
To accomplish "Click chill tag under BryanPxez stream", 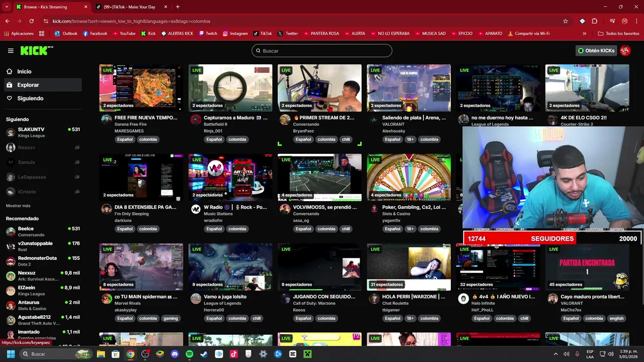I will pyautogui.click(x=346, y=139).
